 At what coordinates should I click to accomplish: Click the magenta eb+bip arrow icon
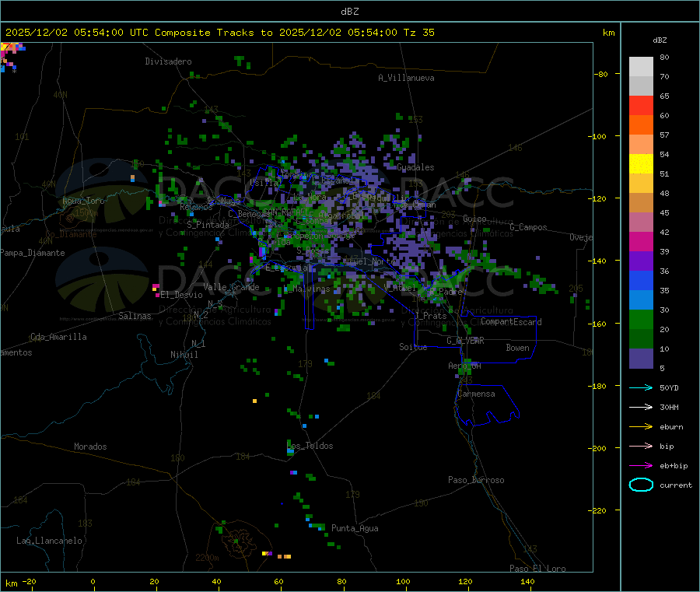tap(641, 465)
